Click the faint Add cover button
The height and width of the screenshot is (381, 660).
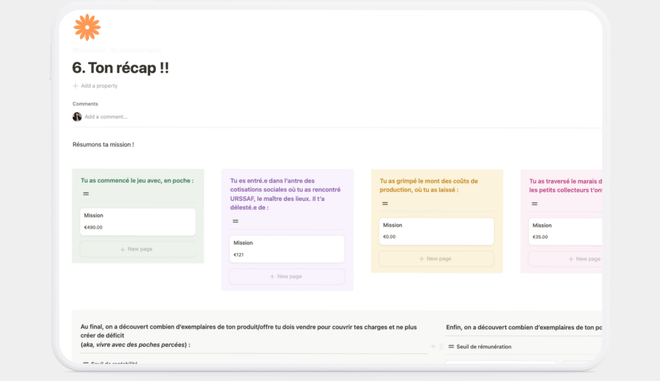(89, 50)
